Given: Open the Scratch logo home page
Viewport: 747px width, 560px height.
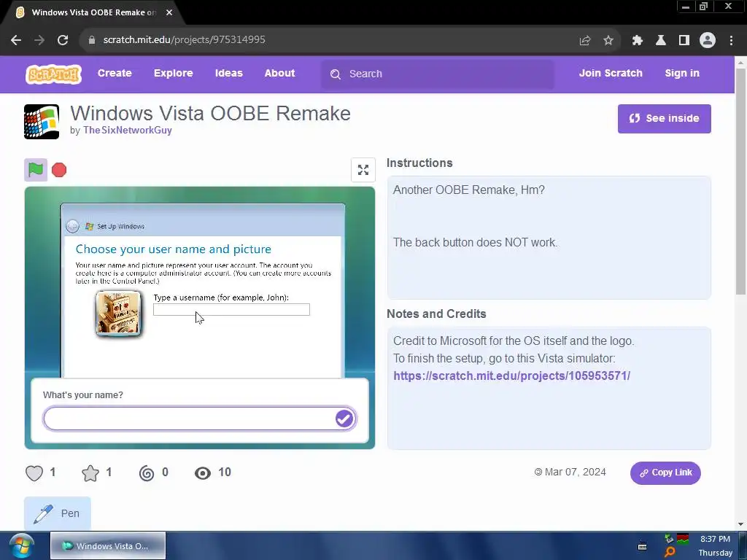Looking at the screenshot, I should coord(53,74).
